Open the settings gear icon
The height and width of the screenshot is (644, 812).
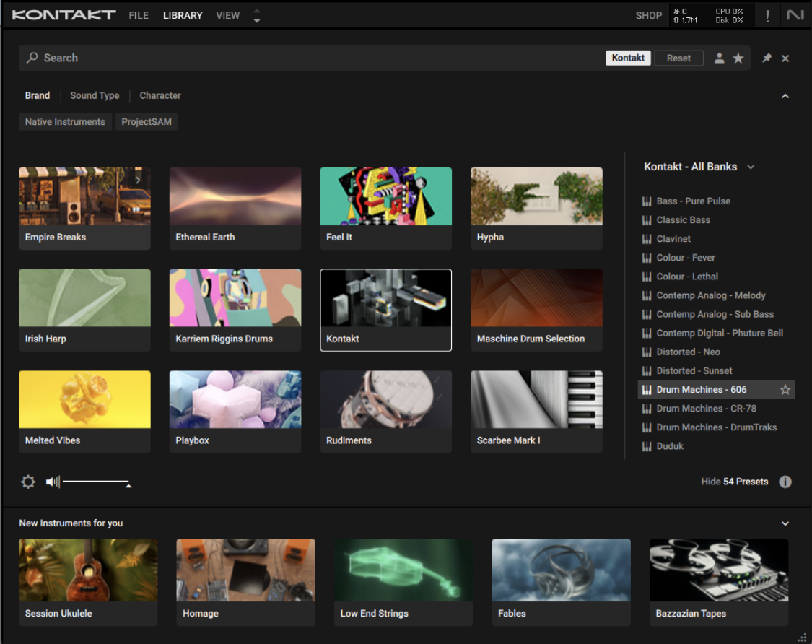(x=28, y=482)
